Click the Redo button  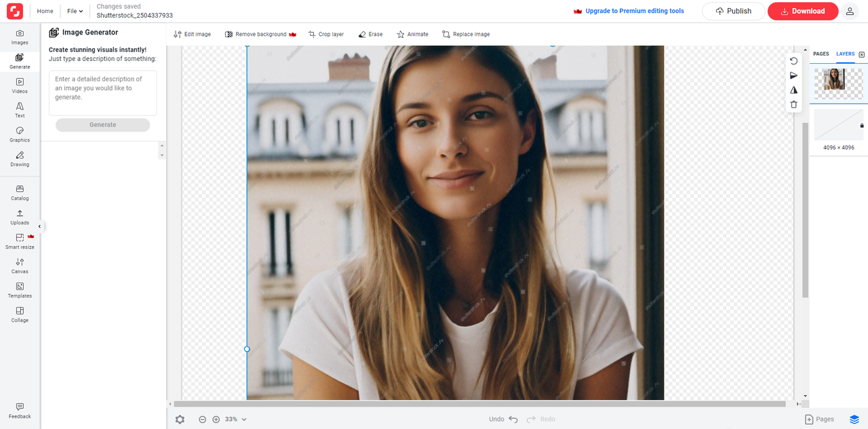(541, 420)
